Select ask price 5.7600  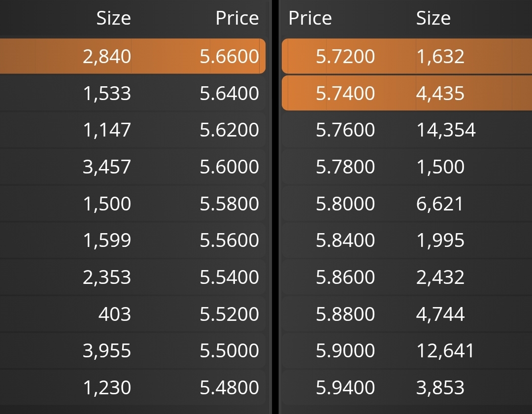(x=345, y=130)
